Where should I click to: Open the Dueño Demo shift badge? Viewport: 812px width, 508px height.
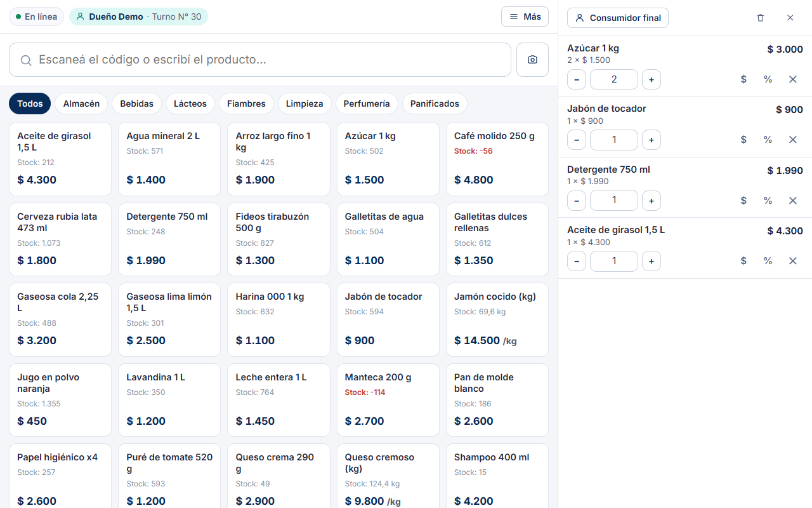(138, 17)
